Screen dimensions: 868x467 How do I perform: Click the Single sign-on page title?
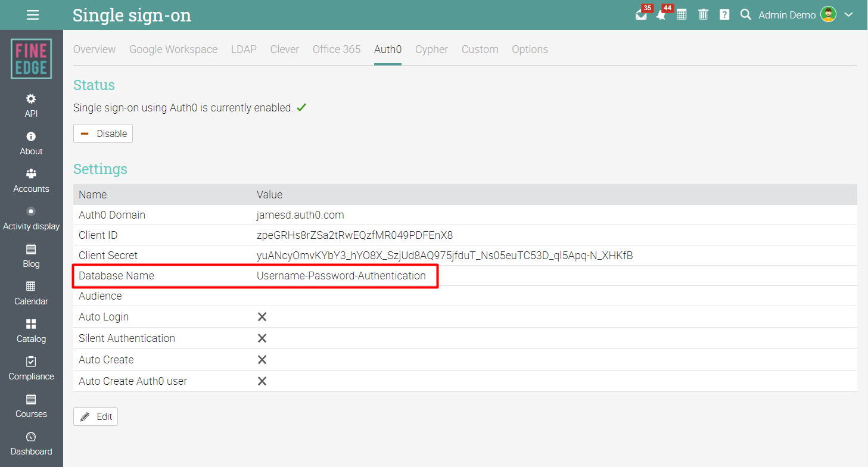click(132, 15)
